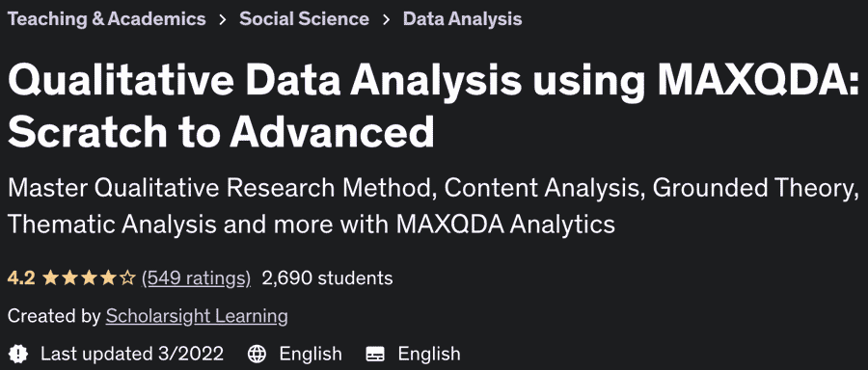Click the third gold rating star
Viewport: 868px width, 370px height.
click(89, 277)
